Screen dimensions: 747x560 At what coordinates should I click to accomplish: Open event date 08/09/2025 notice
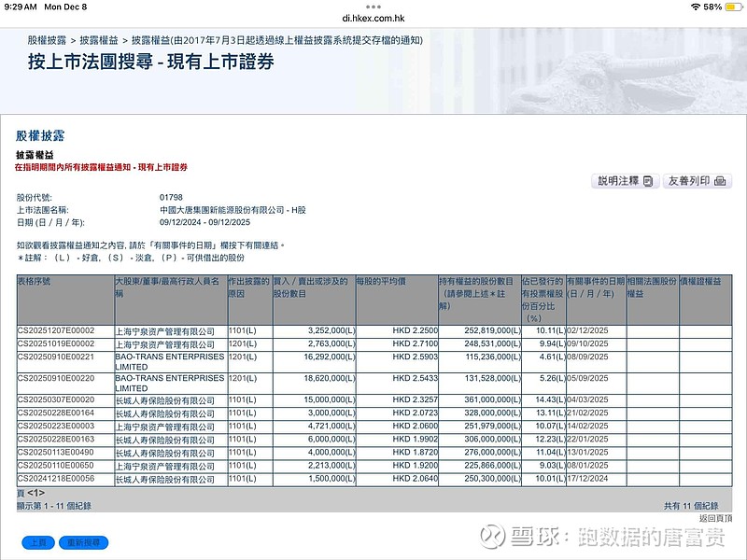click(x=587, y=357)
